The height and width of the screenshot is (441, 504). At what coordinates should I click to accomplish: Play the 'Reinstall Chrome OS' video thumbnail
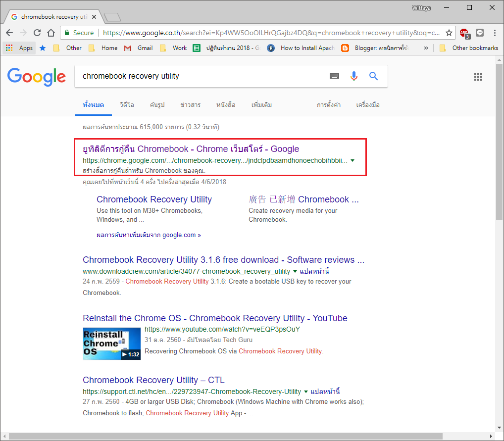click(x=111, y=343)
